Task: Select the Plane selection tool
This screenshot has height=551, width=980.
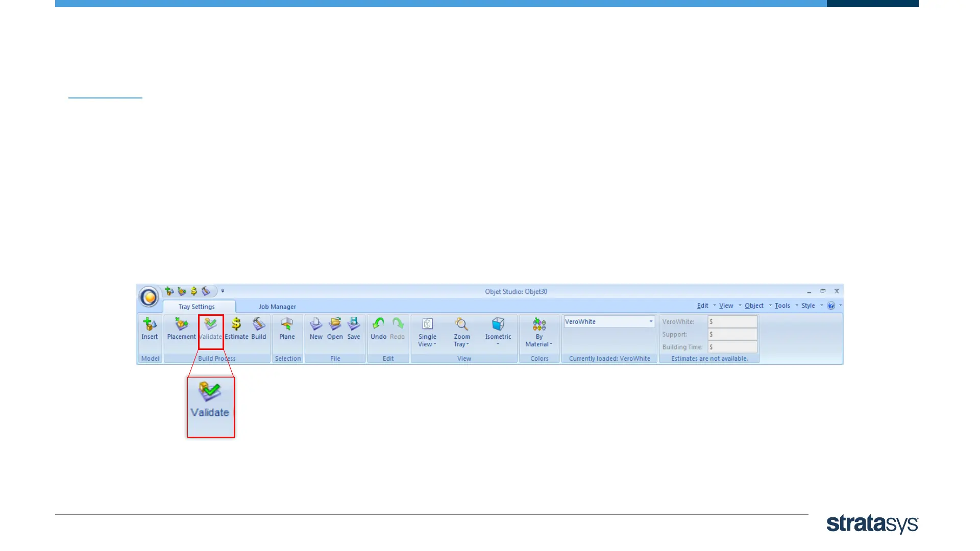Action: point(287,328)
